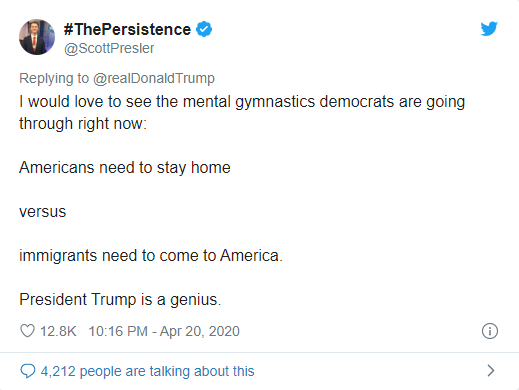519x390 pixels.
Task: Click the 'Americans need to stay home' line
Action: (125, 167)
